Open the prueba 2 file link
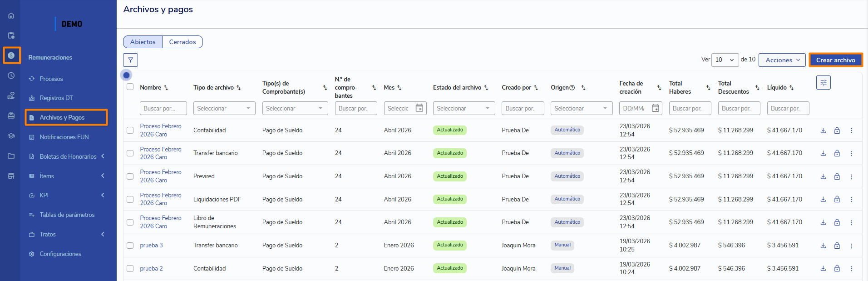This screenshot has width=868, height=281. click(151, 269)
